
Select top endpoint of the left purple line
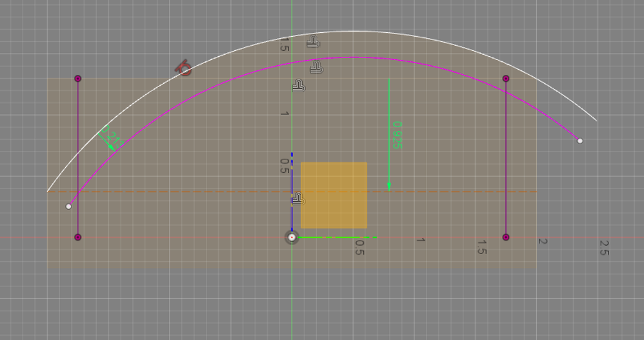[x=77, y=79]
